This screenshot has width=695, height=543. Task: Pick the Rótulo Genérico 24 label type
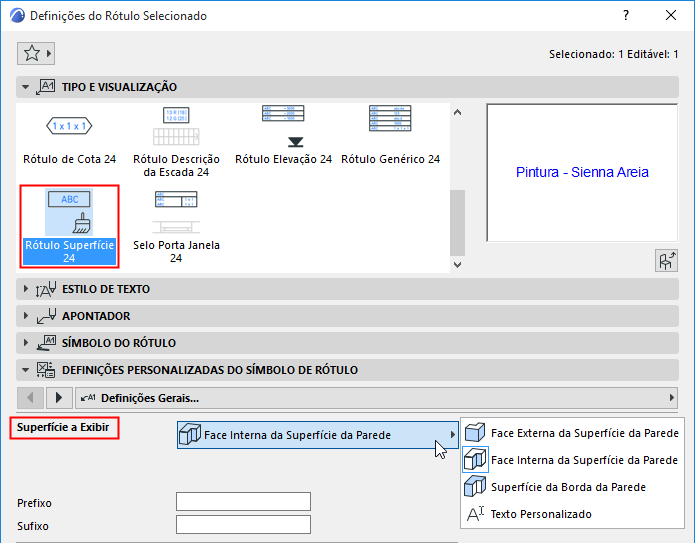[390, 135]
